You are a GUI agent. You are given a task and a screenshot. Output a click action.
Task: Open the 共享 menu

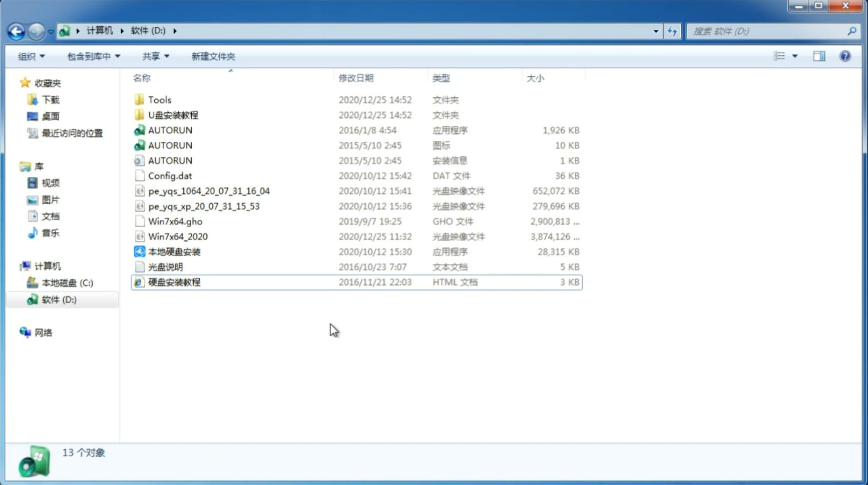coord(154,56)
